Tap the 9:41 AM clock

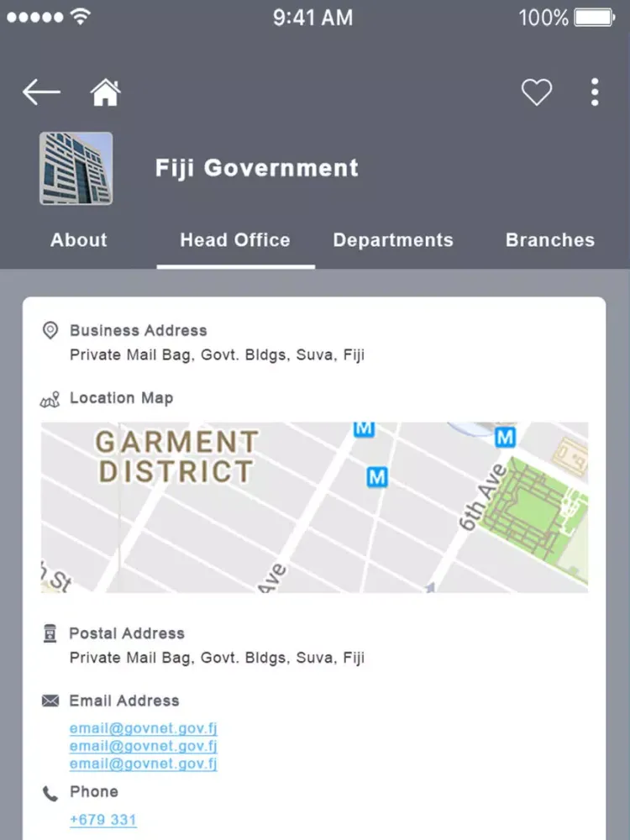pos(312,18)
